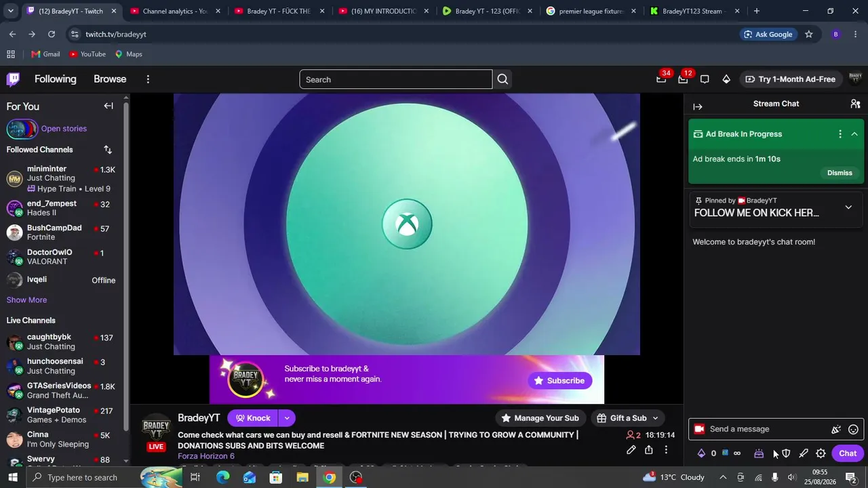Open the stream more options menu
868x488 pixels.
pyautogui.click(x=667, y=449)
